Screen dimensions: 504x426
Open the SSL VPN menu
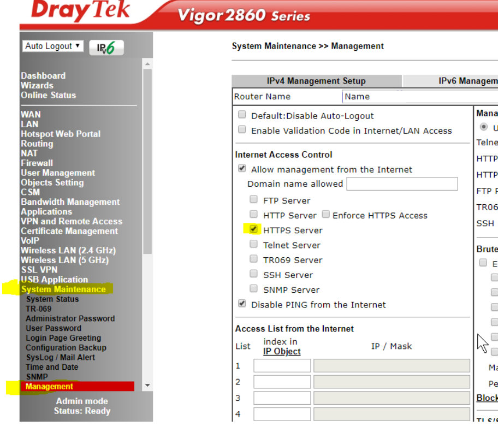(x=39, y=270)
